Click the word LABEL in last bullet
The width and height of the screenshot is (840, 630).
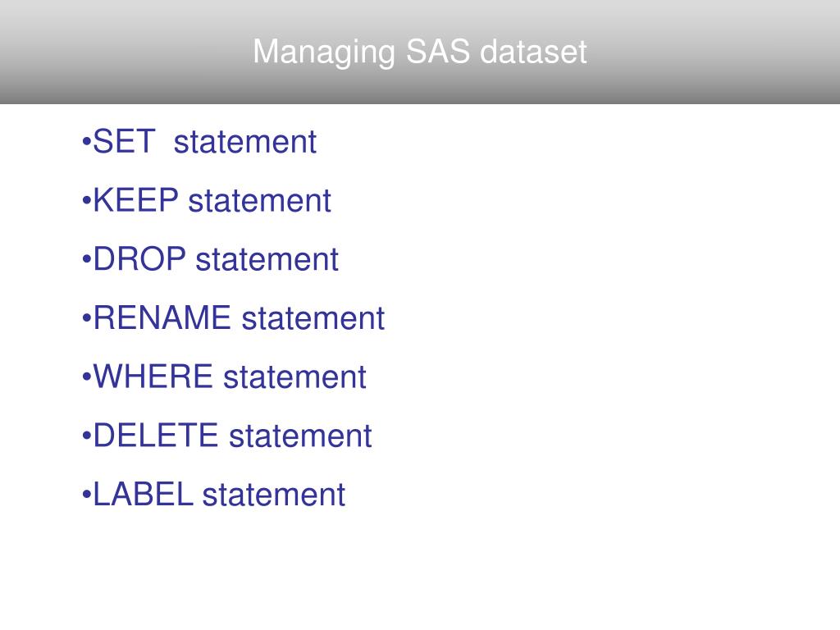tap(143, 494)
